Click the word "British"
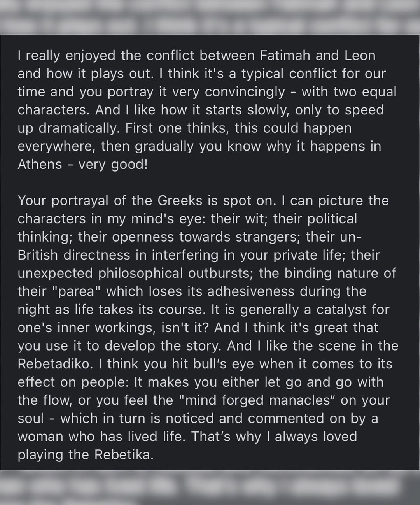Screen dimensions: 420x505 coord(38,255)
